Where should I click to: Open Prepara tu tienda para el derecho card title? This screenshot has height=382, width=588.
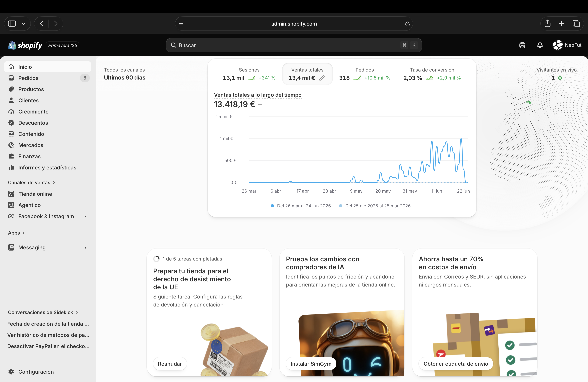click(x=192, y=279)
